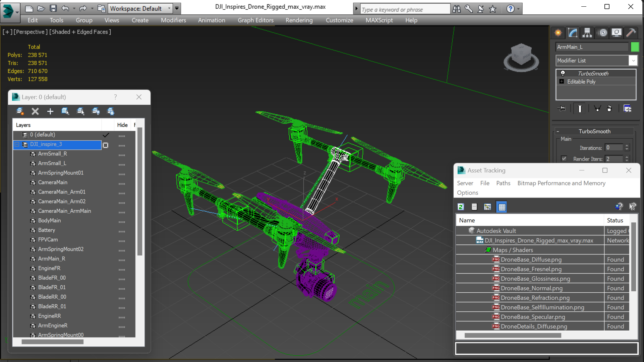Screen dimensions: 644x362
Task: Add selected objects to layer plus icon
Action: click(x=50, y=111)
